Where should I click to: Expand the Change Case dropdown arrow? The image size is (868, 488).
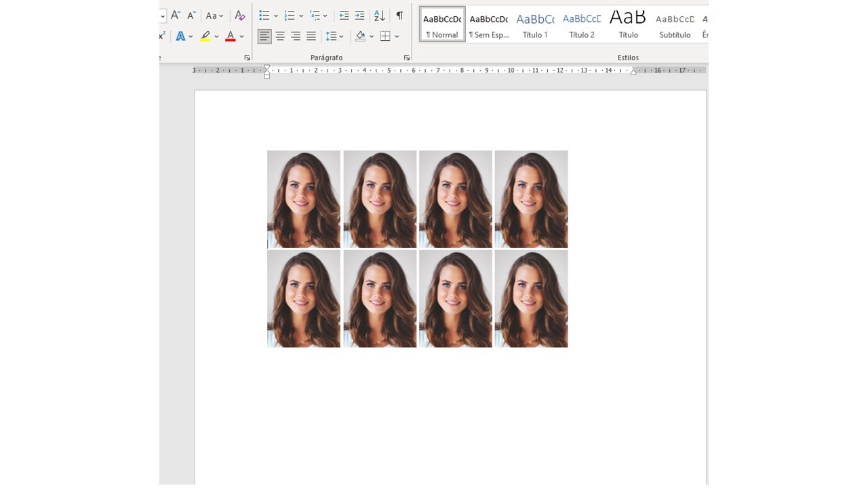coord(222,16)
